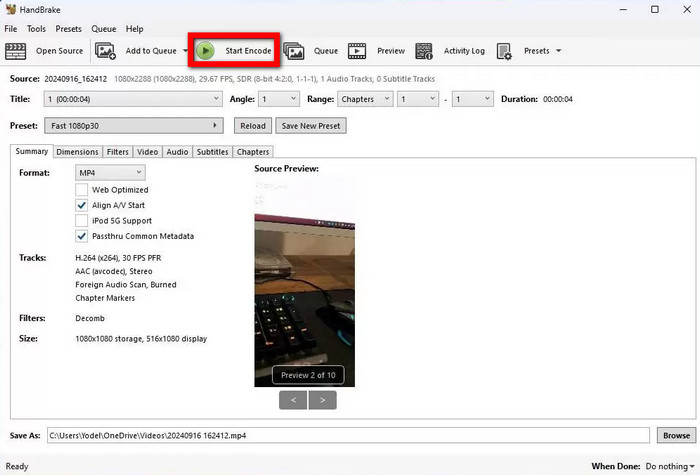Open the Title dropdown showing 1 (00:00:04)
Screen dimensions: 700x475
tap(133, 99)
